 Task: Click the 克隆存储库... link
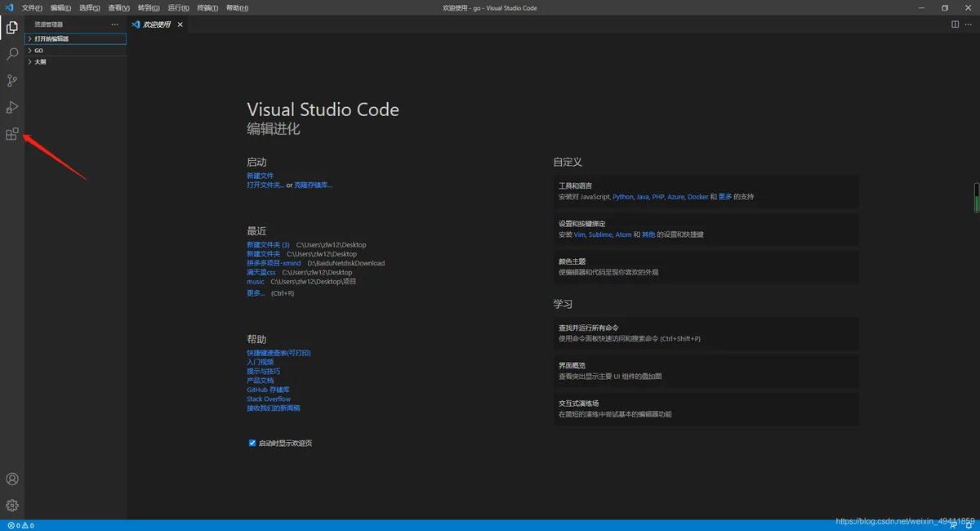314,185
